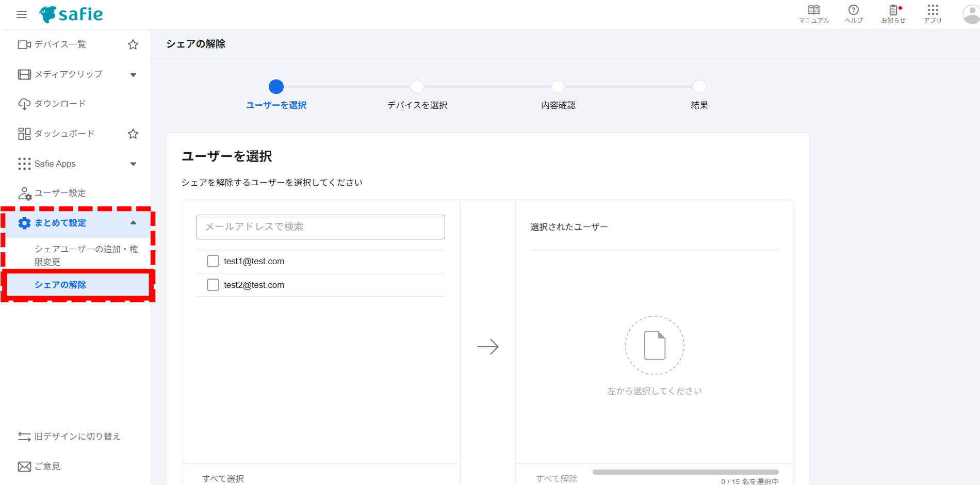The image size is (980, 485).
Task: Open the ご意見 feedback link
Action: [47, 466]
